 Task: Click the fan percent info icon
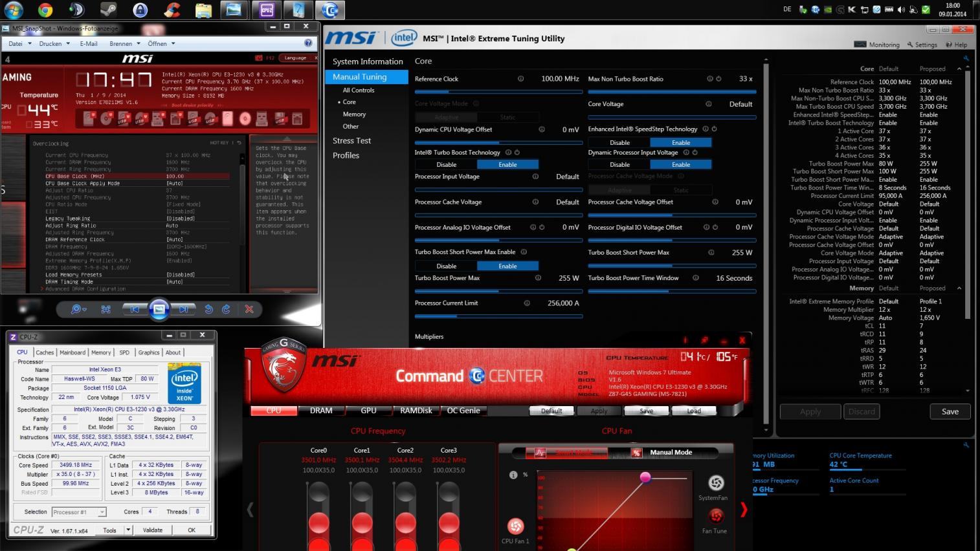(x=513, y=475)
